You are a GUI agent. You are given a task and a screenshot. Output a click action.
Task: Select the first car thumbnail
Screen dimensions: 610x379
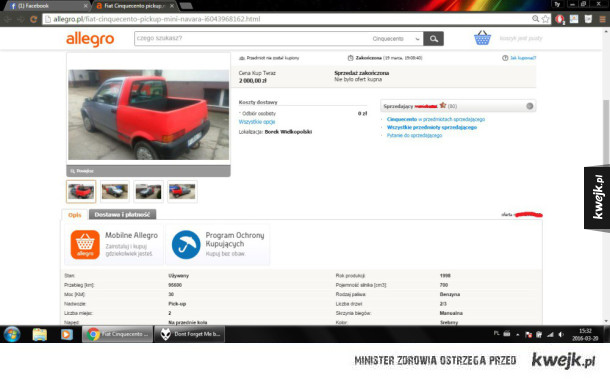pyautogui.click(x=81, y=191)
